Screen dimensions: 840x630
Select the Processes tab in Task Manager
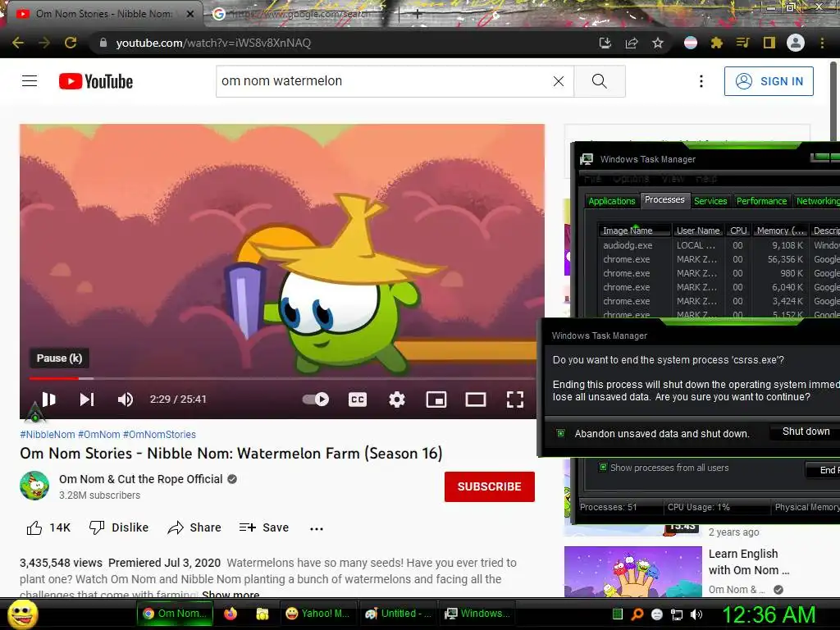click(x=664, y=199)
